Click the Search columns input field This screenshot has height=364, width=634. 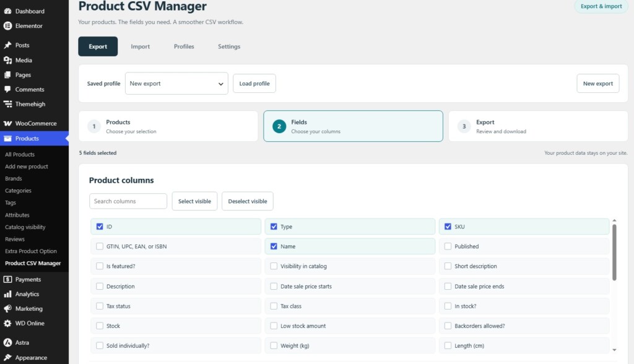tap(128, 201)
